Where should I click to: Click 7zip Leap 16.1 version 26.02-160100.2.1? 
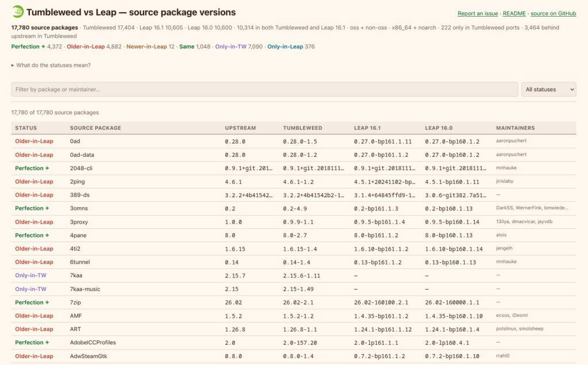click(381, 303)
